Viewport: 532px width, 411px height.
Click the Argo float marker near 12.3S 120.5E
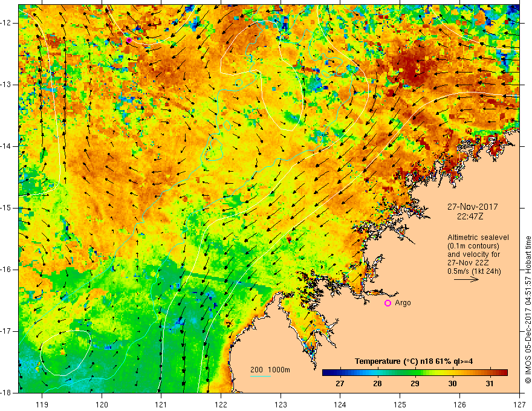129,40
